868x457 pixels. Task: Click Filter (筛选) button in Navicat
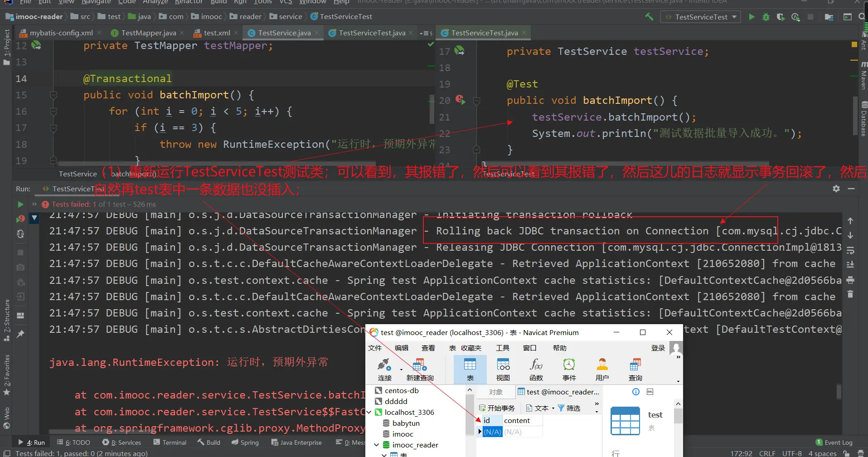(x=569, y=408)
